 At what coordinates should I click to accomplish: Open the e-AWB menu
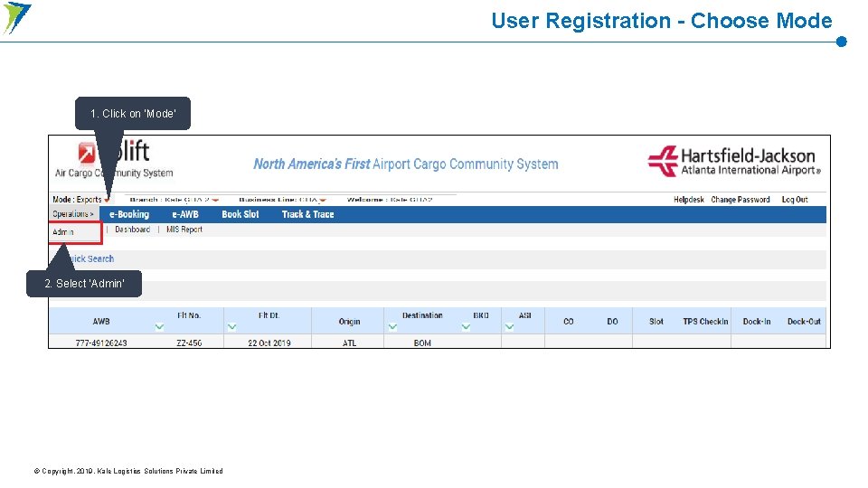click(184, 214)
